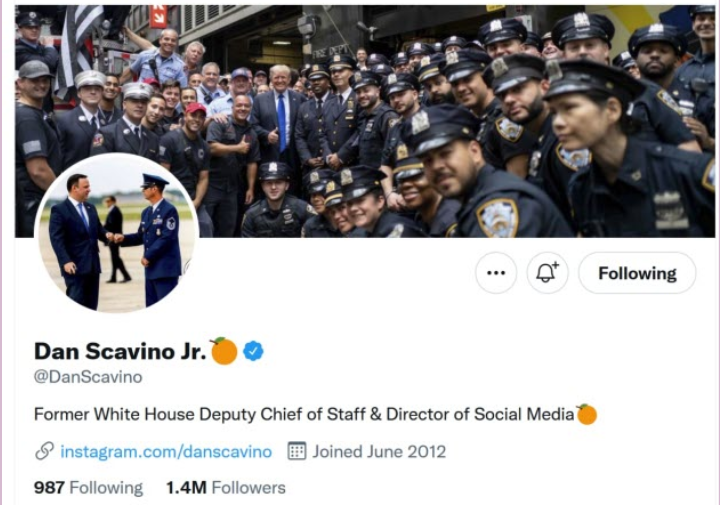Image resolution: width=720 pixels, height=505 pixels.
Task: Open the three-dot more options menu
Action: pos(496,273)
